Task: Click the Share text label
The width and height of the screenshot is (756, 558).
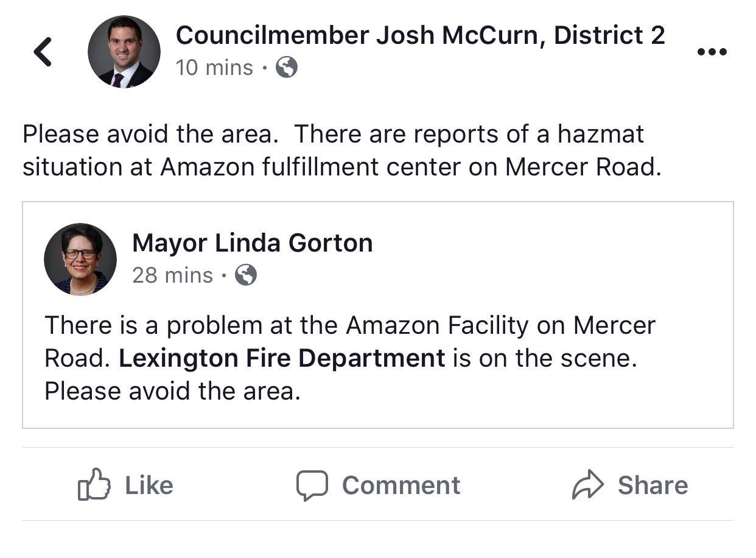Action: pos(653,486)
